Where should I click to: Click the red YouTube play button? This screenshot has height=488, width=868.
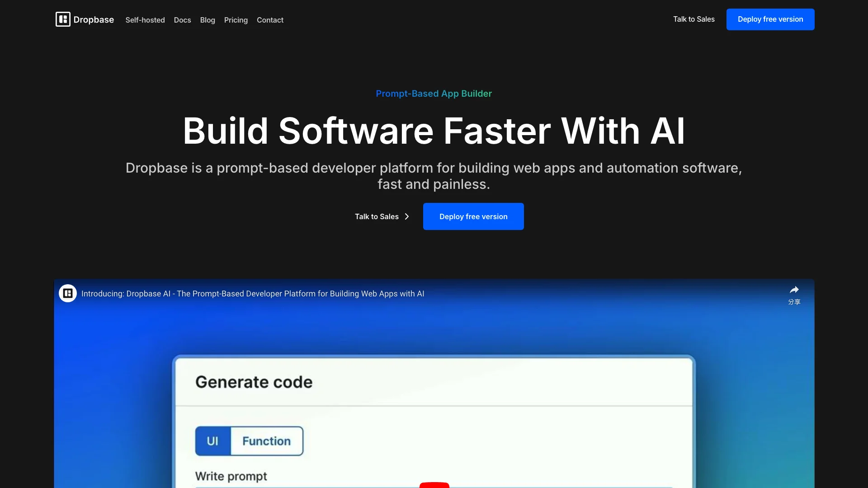pyautogui.click(x=434, y=485)
